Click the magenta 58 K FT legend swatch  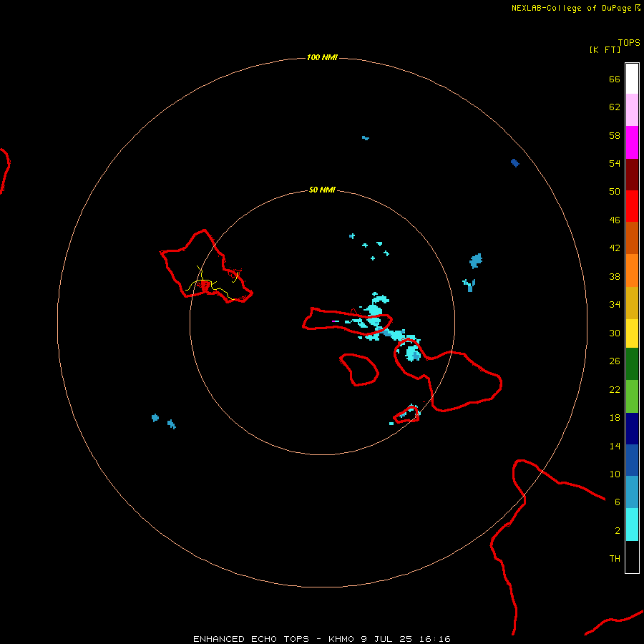[x=632, y=142]
